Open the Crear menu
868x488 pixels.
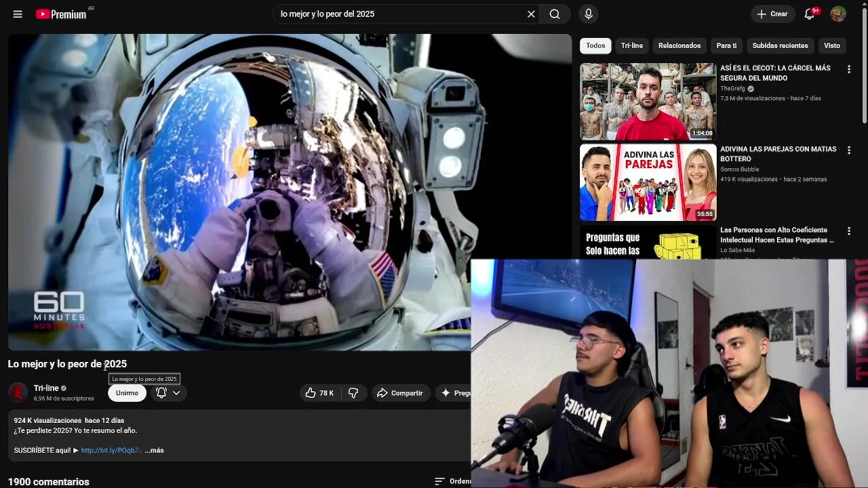coord(772,14)
